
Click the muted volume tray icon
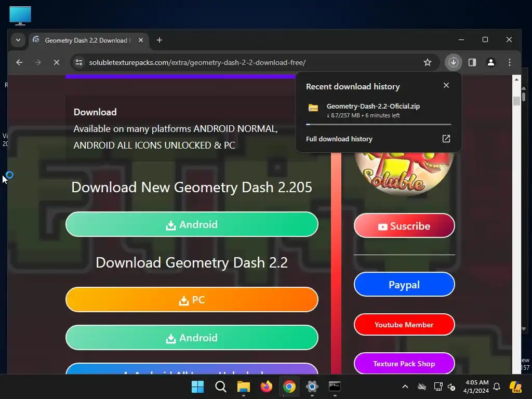(451, 387)
